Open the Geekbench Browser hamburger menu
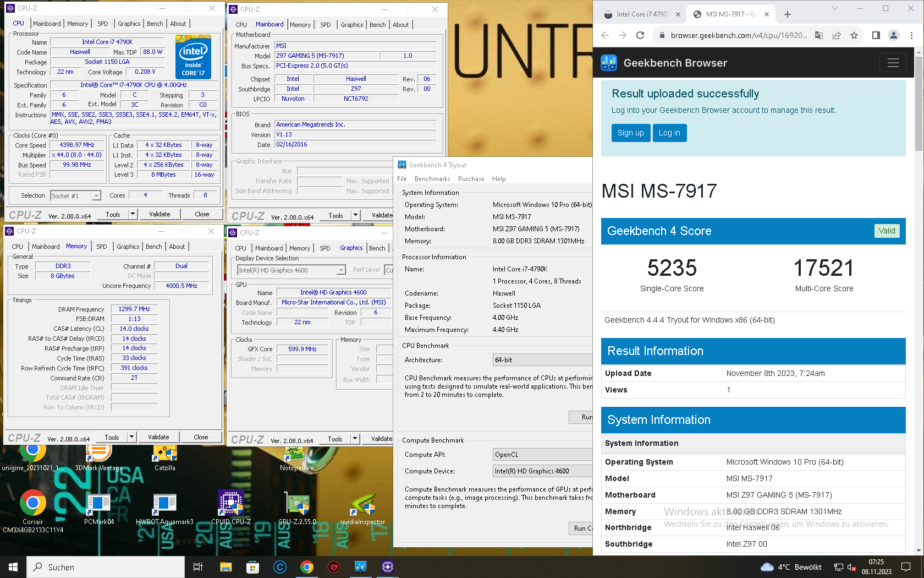924x578 pixels. [x=893, y=63]
